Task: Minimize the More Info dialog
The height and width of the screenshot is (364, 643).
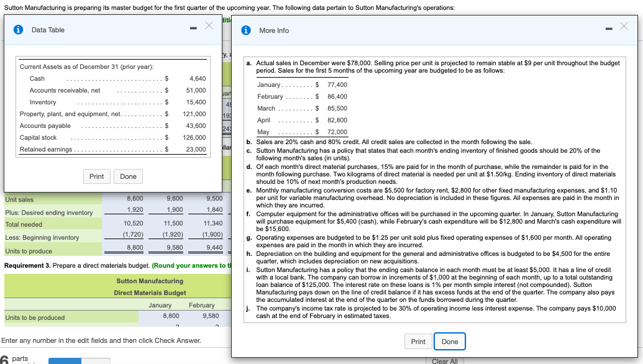Action: [x=609, y=29]
